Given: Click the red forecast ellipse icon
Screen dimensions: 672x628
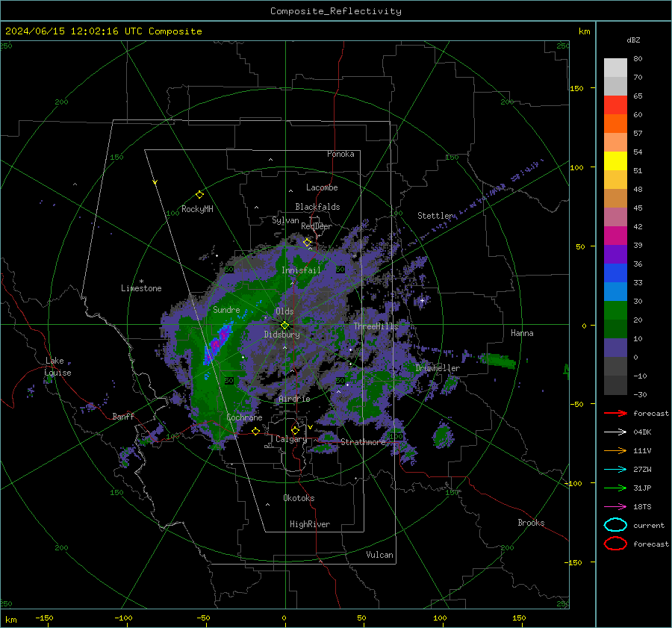Looking at the screenshot, I should (615, 544).
